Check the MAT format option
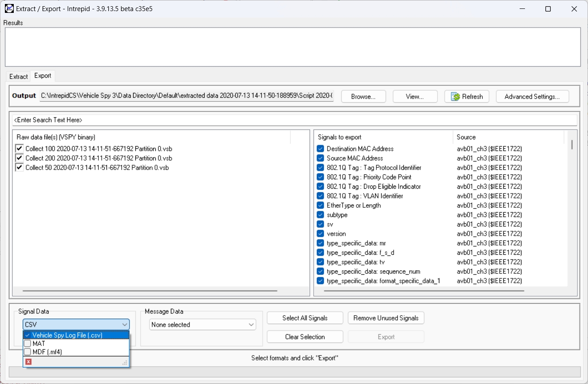Image resolution: width=588 pixels, height=384 pixels. point(28,344)
